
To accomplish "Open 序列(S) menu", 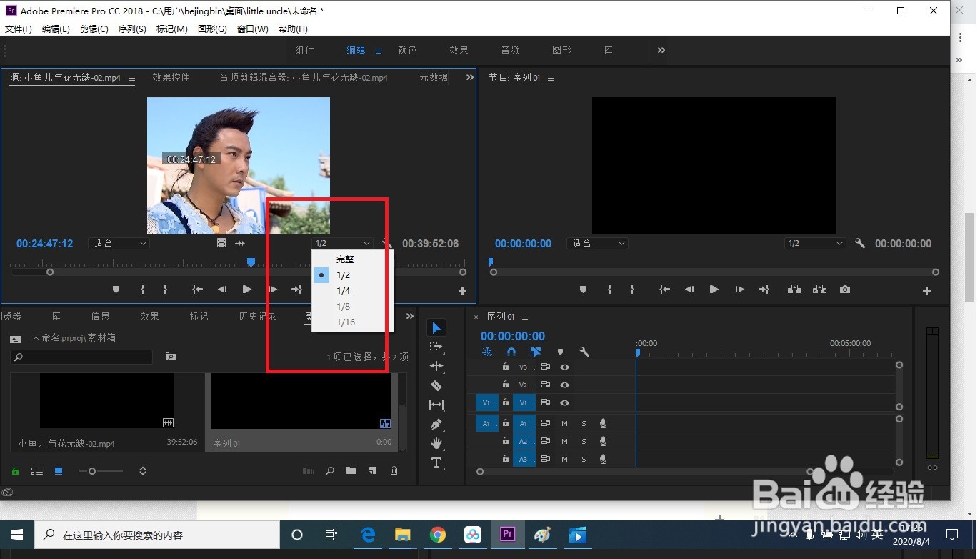I will (x=132, y=29).
